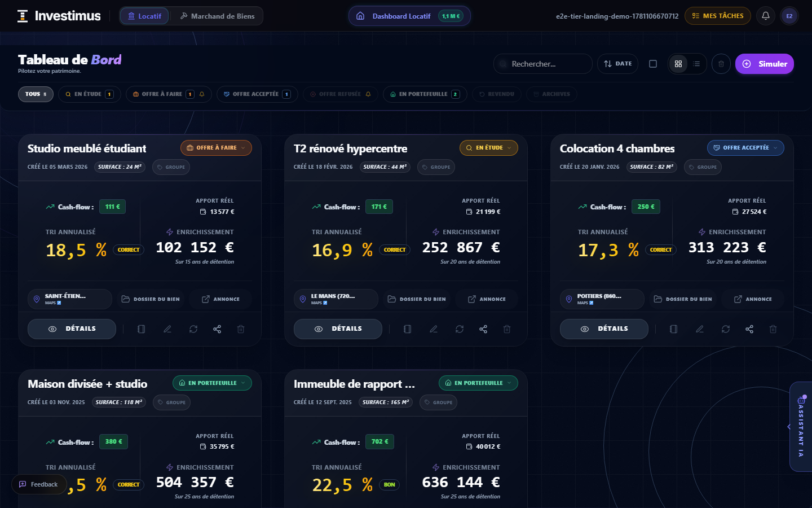Filter by Tous status
Viewport: 812px width, 508px height.
point(36,94)
